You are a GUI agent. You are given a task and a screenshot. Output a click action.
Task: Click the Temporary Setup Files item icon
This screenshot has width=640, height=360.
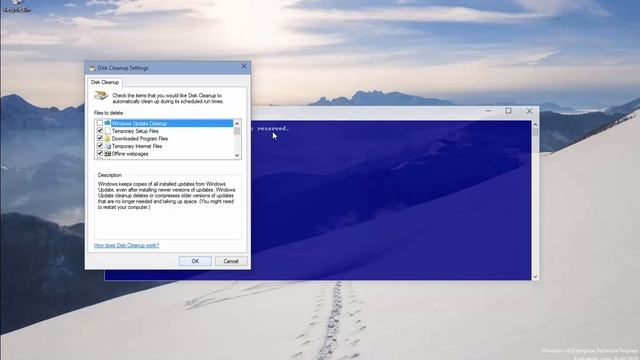point(107,131)
